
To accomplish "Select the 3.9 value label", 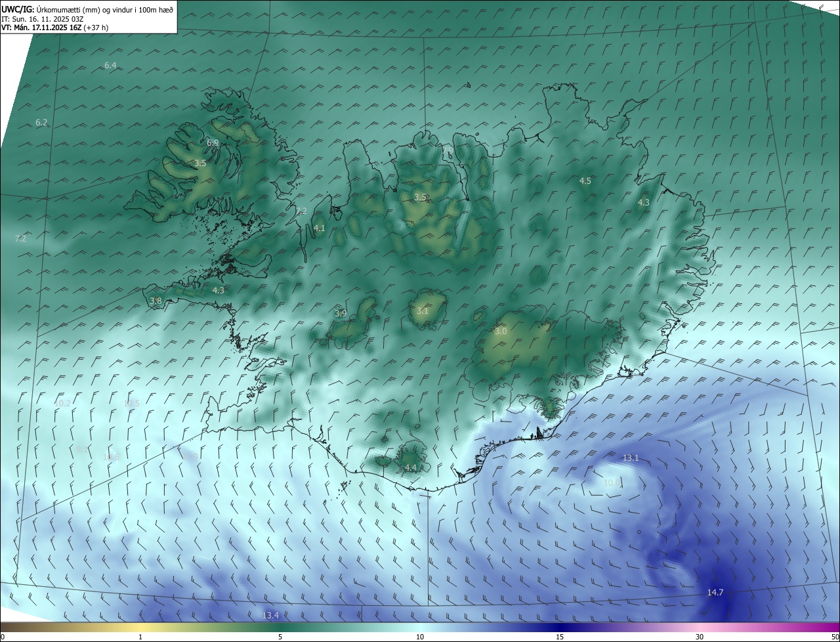I will click(341, 313).
